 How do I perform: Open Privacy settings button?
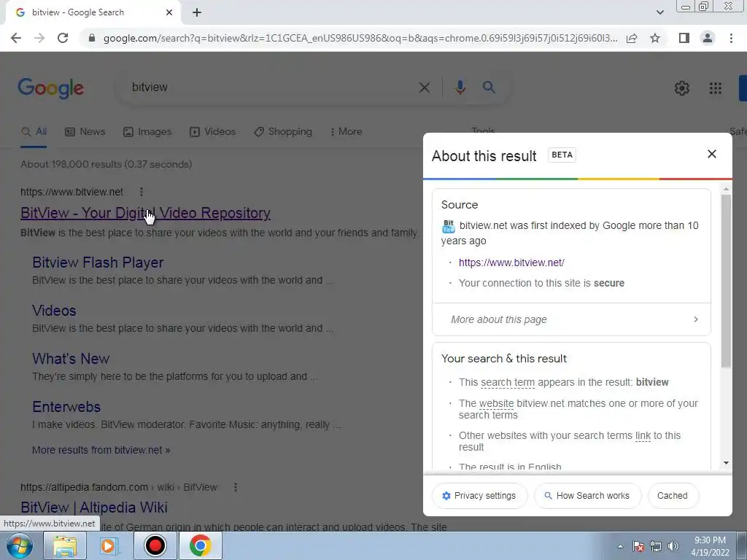point(479,496)
